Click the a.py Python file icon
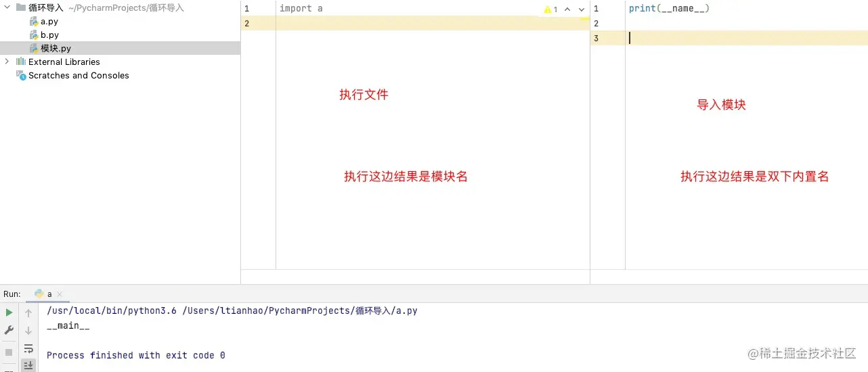The image size is (868, 372). 34,22
